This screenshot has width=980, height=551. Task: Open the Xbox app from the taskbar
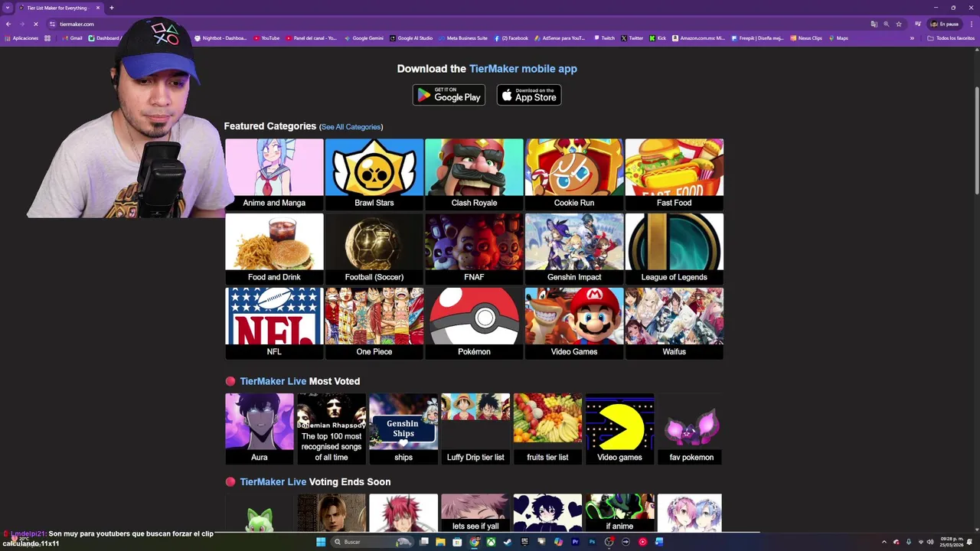coord(491,542)
